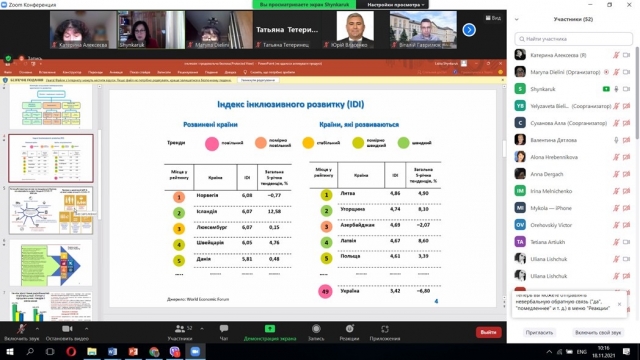Select Maryna Dielini (Организатор) participant row
This screenshot has height=360, width=640.
point(573,72)
